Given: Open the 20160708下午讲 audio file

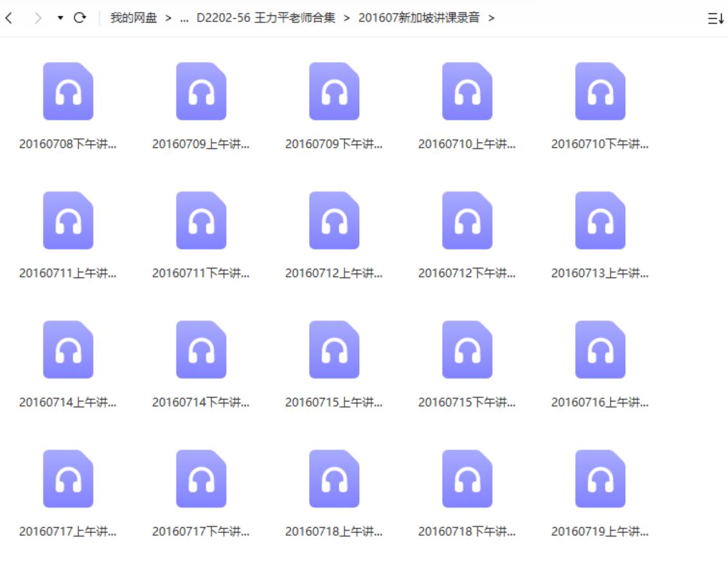Looking at the screenshot, I should coord(68,91).
